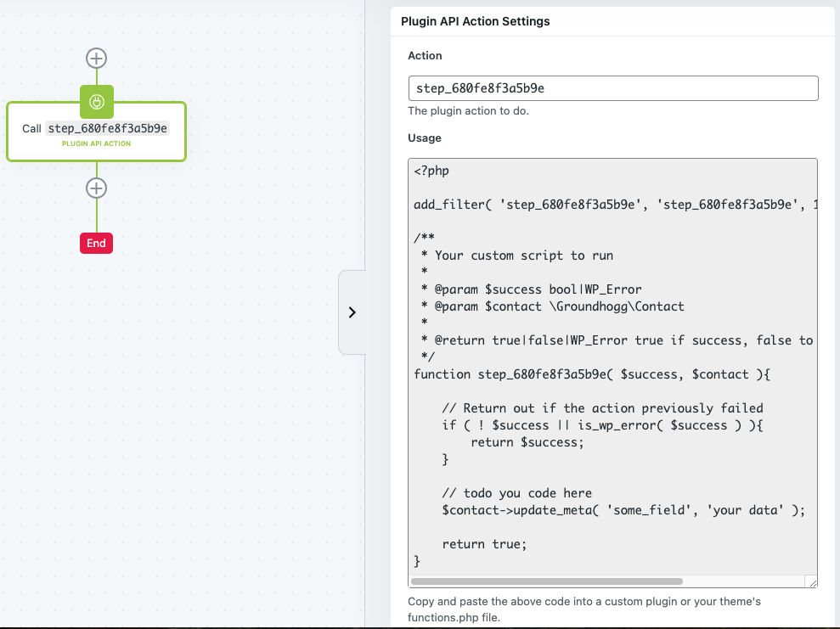This screenshot has width=840, height=629.
Task: Click the 'Return out if the action previously failed' comment
Action: pyautogui.click(x=603, y=408)
